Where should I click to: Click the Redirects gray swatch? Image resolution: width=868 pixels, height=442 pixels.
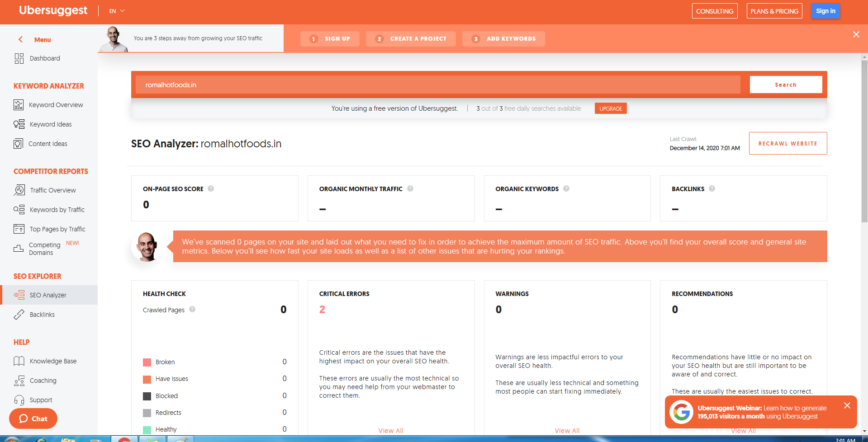click(x=147, y=413)
